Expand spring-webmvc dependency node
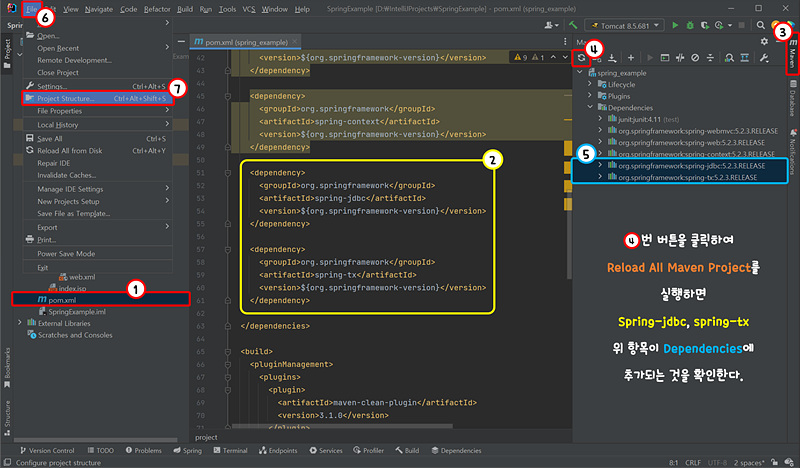The height and width of the screenshot is (468, 800). [600, 131]
